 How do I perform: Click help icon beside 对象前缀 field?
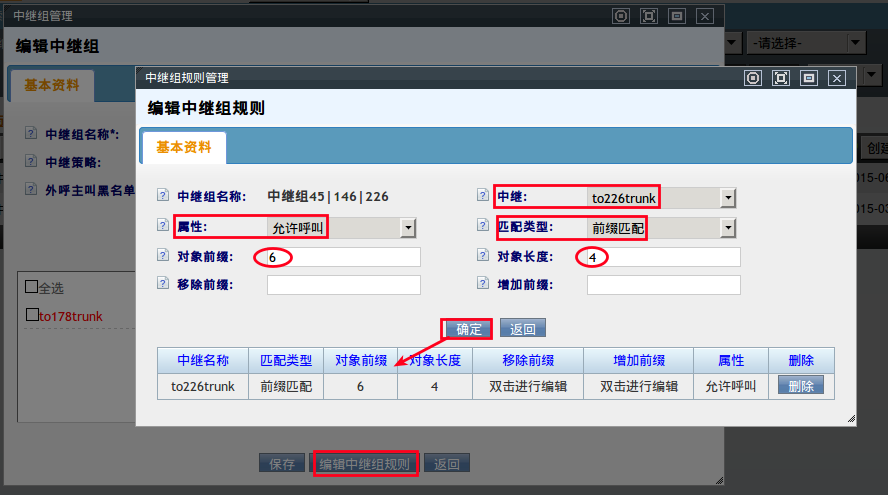point(164,257)
